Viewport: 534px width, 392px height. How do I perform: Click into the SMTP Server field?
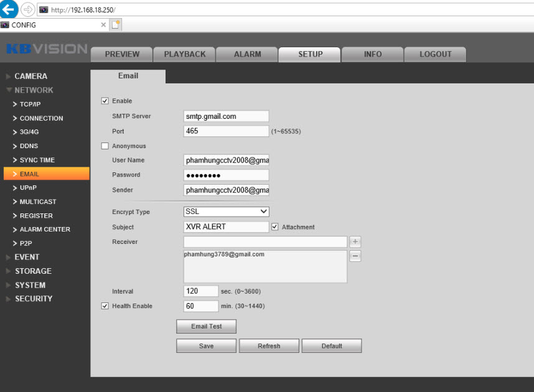pos(227,116)
